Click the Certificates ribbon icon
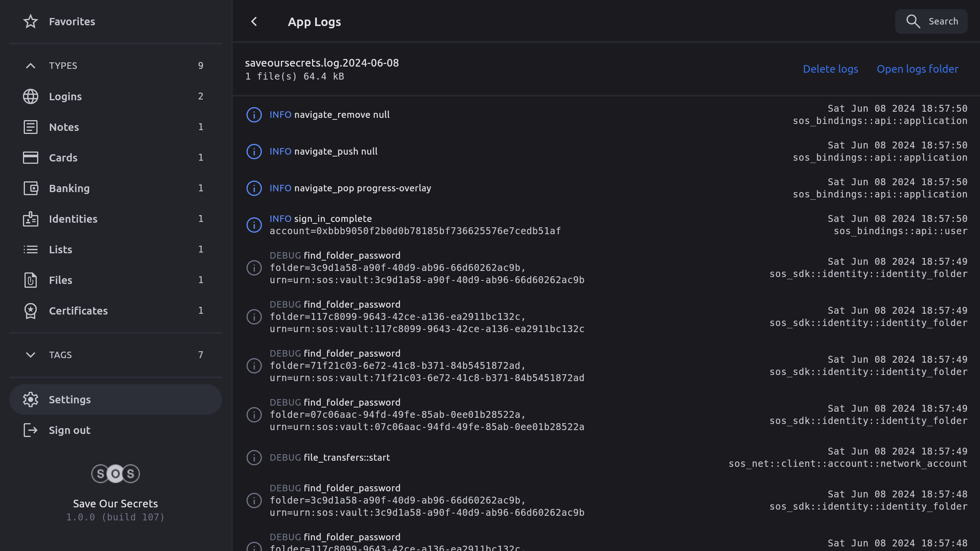 click(31, 311)
